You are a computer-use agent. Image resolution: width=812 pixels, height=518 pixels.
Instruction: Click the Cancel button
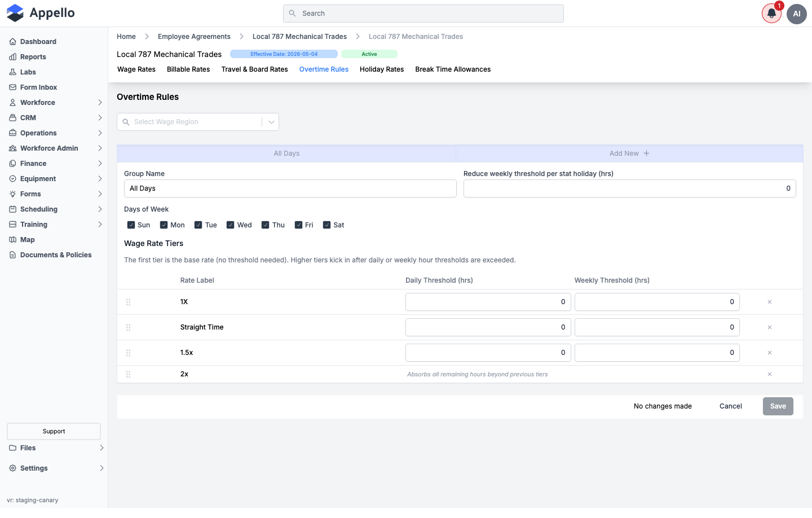pyautogui.click(x=731, y=406)
